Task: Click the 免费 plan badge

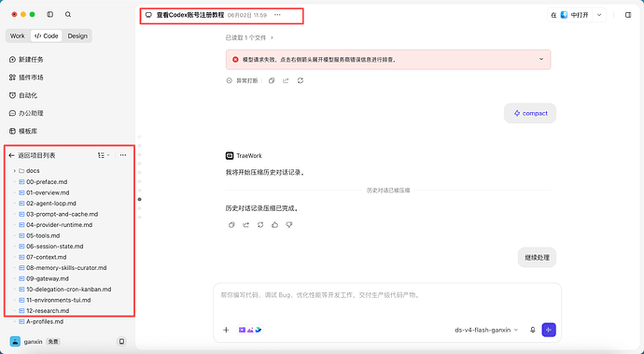Action: [x=52, y=341]
